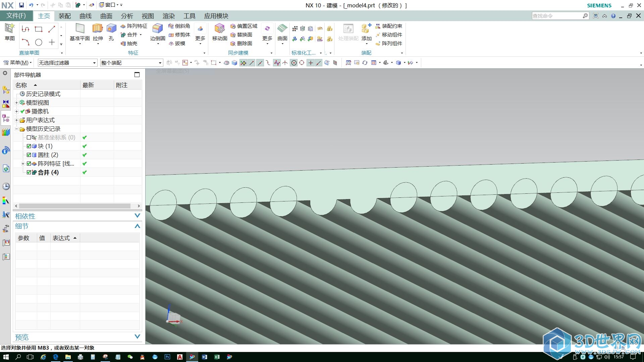Expand the 用户表达式 tree node
The width and height of the screenshot is (644, 362).
(x=16, y=120)
